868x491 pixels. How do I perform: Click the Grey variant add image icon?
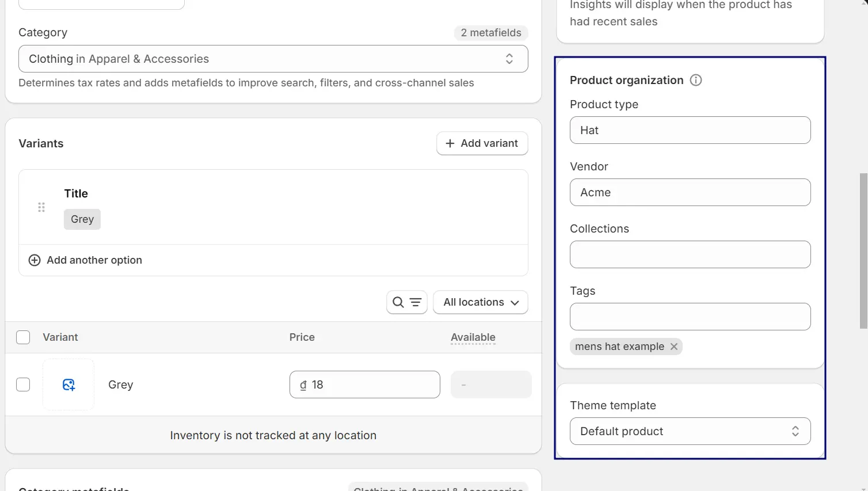[x=68, y=385]
